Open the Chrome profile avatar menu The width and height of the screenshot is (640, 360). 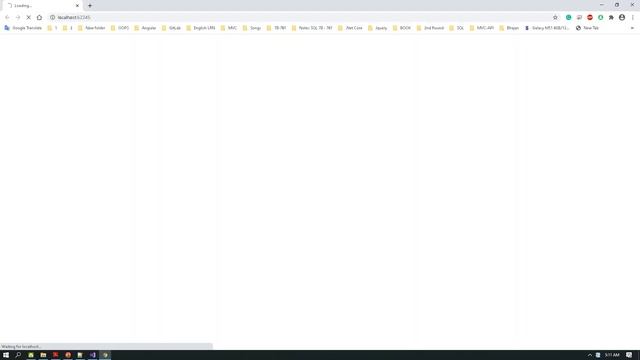pyautogui.click(x=622, y=18)
